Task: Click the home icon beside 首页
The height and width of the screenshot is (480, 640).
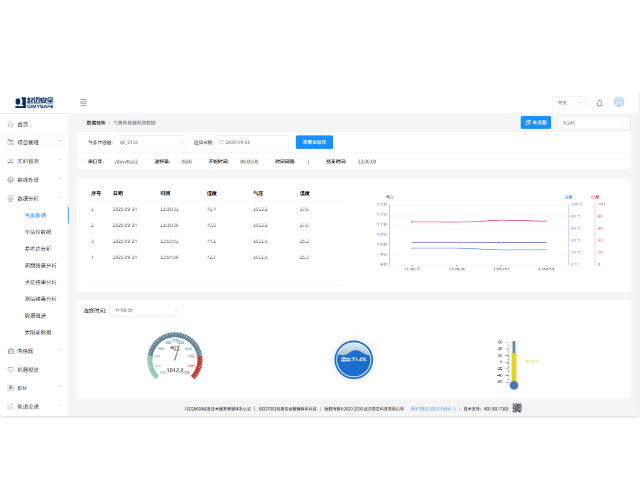Action: 10,124
